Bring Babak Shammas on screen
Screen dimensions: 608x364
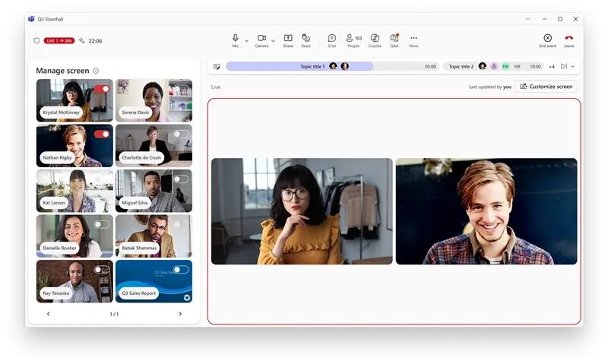tap(181, 224)
